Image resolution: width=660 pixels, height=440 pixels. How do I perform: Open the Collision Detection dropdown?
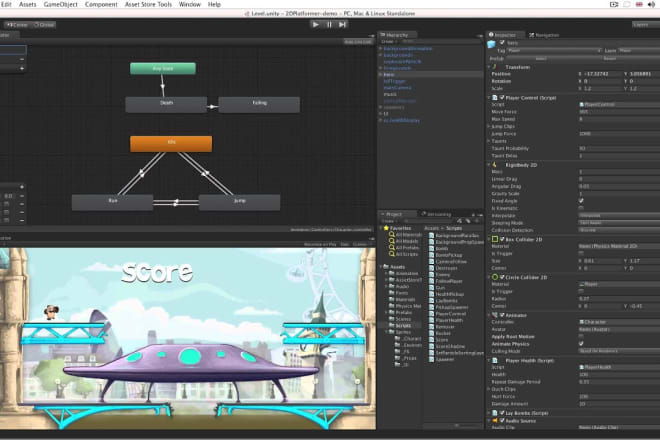tap(619, 230)
